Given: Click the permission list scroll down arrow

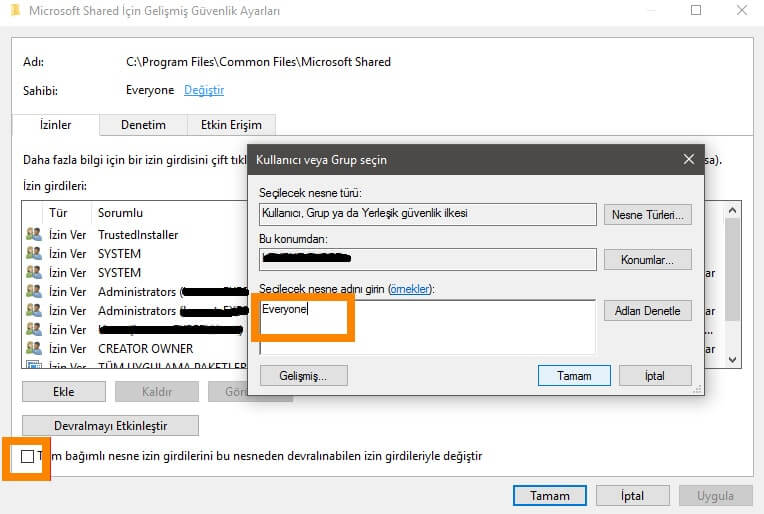Looking at the screenshot, I should 732,360.
